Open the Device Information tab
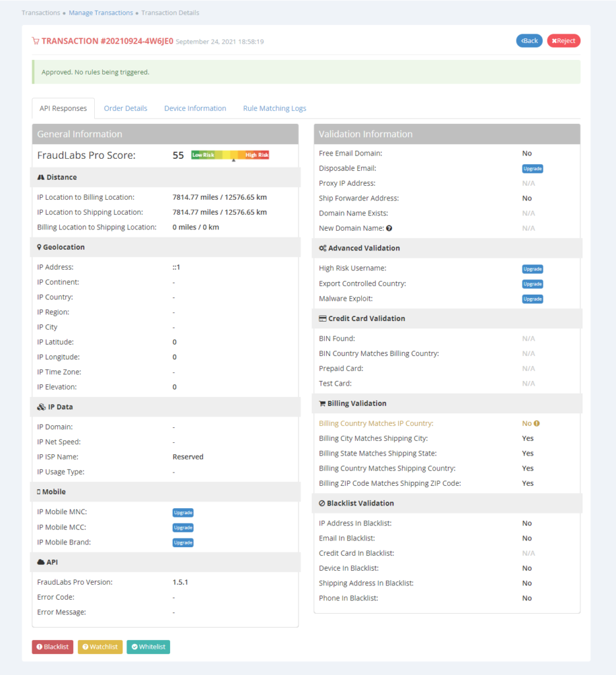 (195, 109)
